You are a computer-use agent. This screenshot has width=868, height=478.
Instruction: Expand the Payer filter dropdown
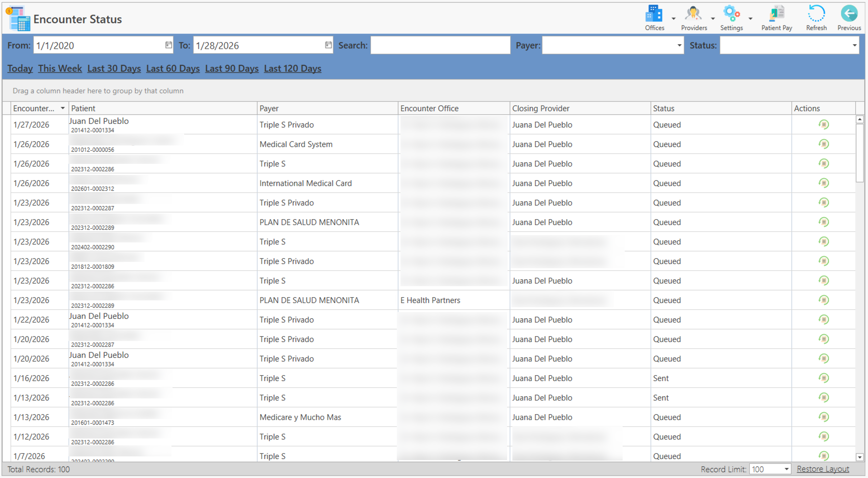[679, 45]
